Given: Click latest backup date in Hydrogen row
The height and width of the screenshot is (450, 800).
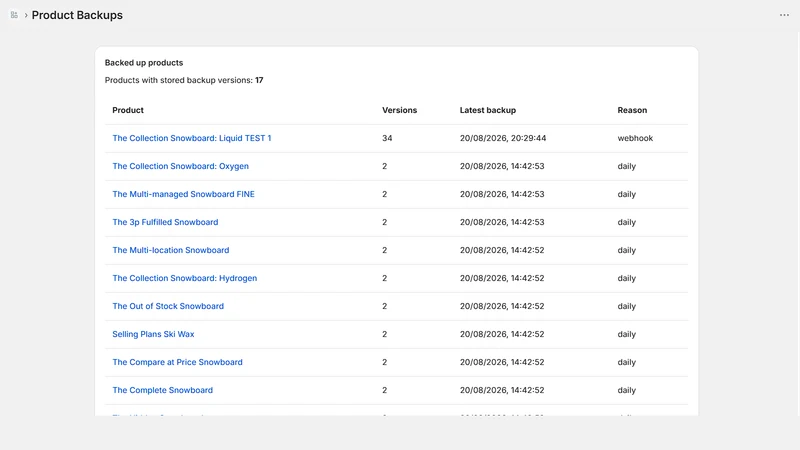Looking at the screenshot, I should click(502, 279).
